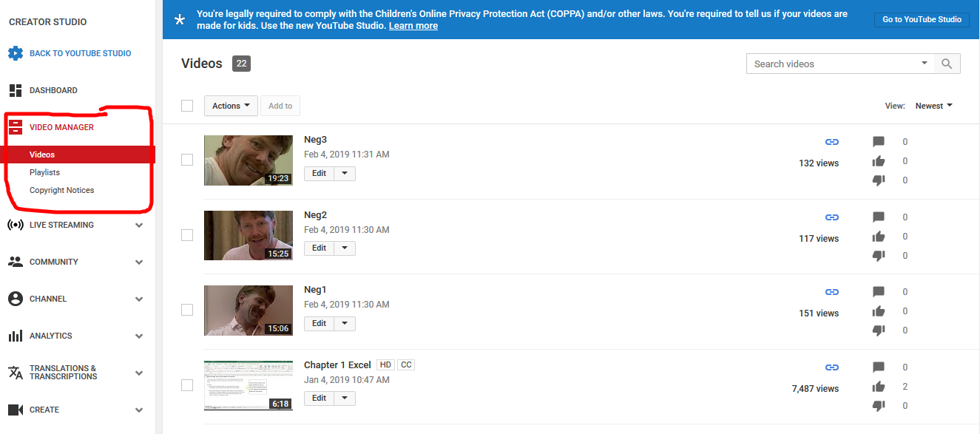Click the Back to YouTube Studio gear icon

coord(16,53)
